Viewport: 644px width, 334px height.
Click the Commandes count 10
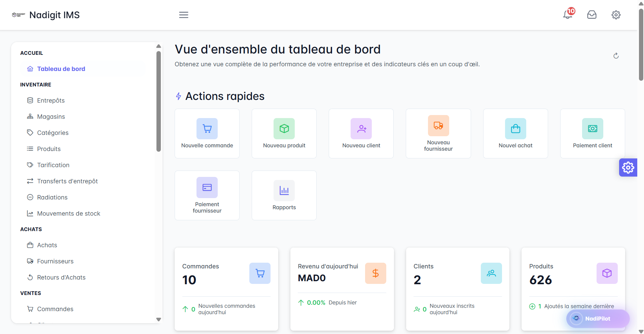pyautogui.click(x=189, y=280)
